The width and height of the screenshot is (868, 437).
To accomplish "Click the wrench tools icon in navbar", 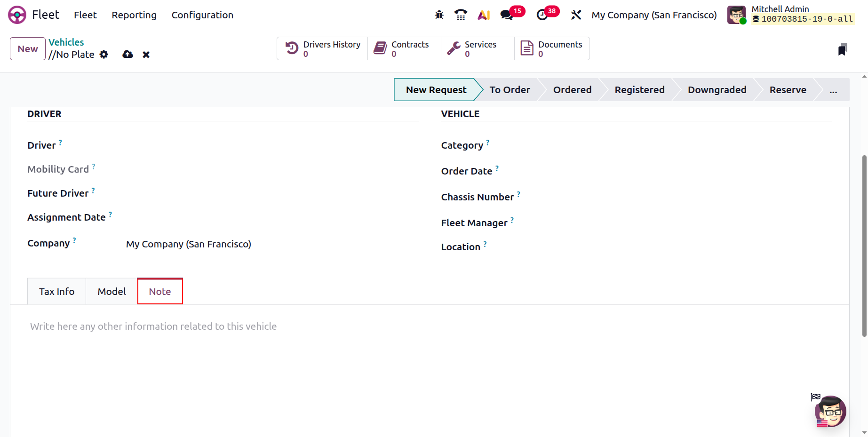I will [576, 15].
